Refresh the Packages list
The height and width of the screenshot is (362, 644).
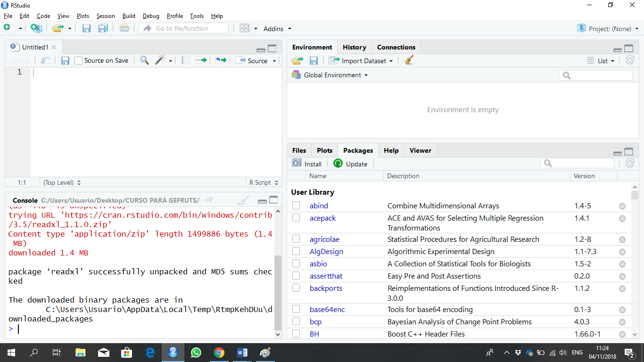(629, 163)
